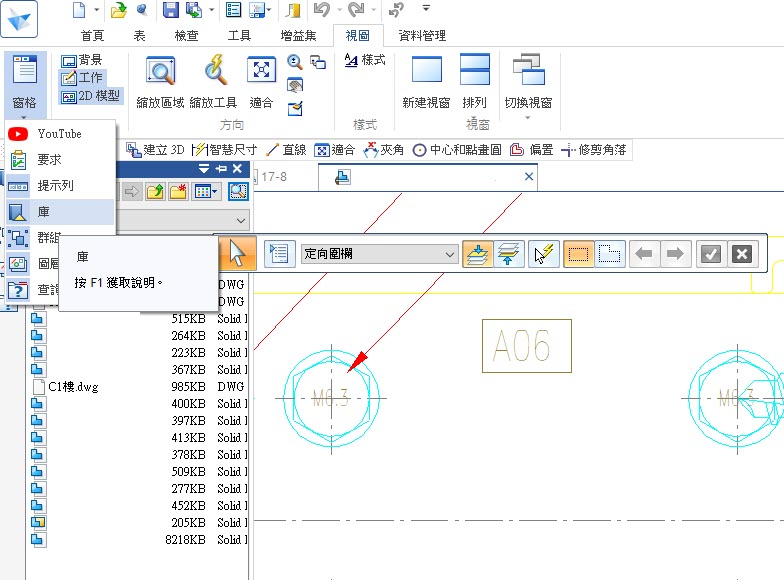784x580 pixels.
Task: Toggle the 工作 sheet view
Action: coord(82,78)
